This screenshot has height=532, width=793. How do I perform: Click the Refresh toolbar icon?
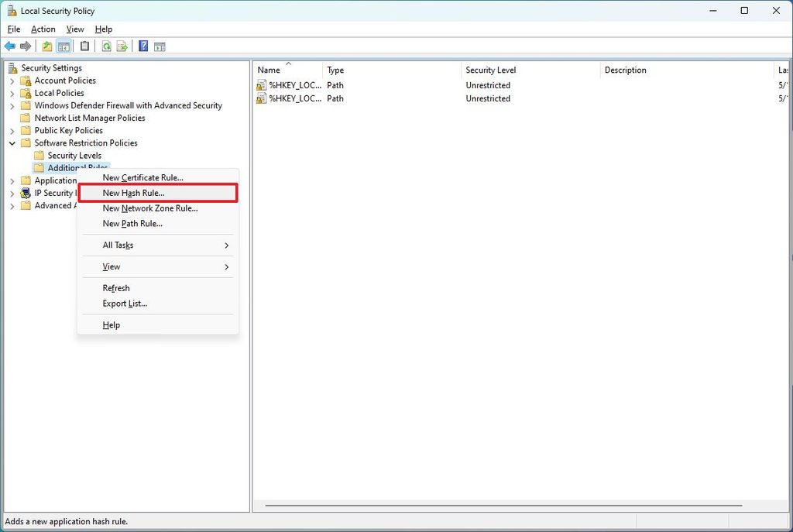(106, 46)
